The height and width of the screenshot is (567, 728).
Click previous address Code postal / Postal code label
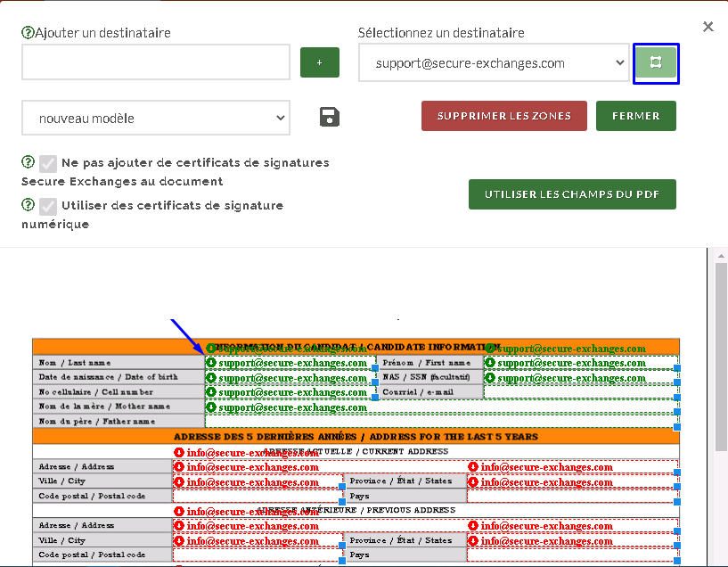click(x=92, y=555)
